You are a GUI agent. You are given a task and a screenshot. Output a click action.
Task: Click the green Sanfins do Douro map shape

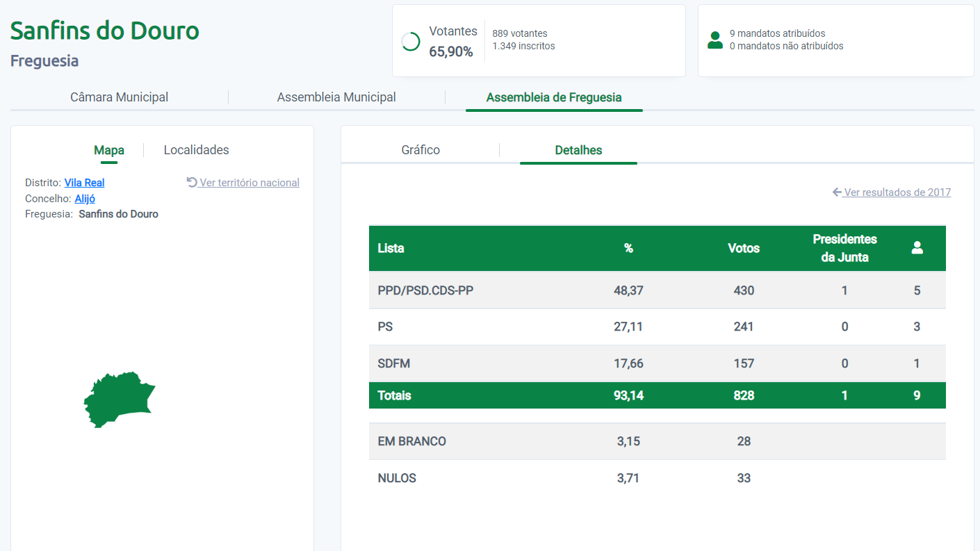(117, 400)
